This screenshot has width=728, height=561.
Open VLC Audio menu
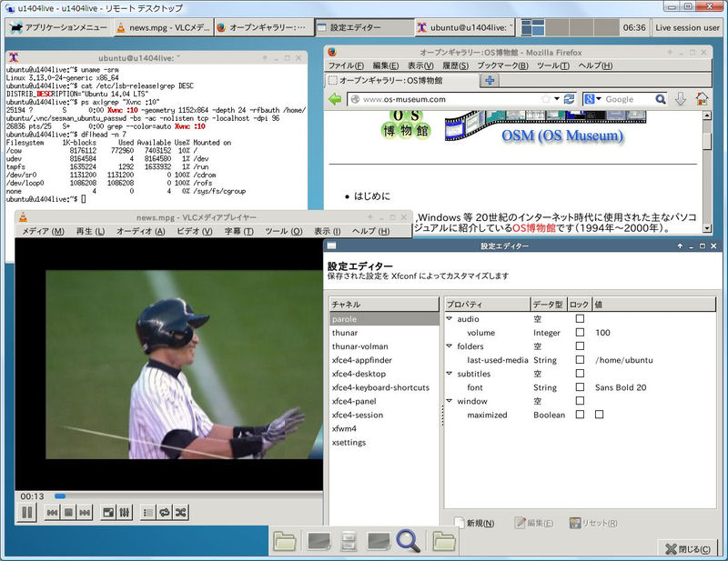(x=141, y=231)
